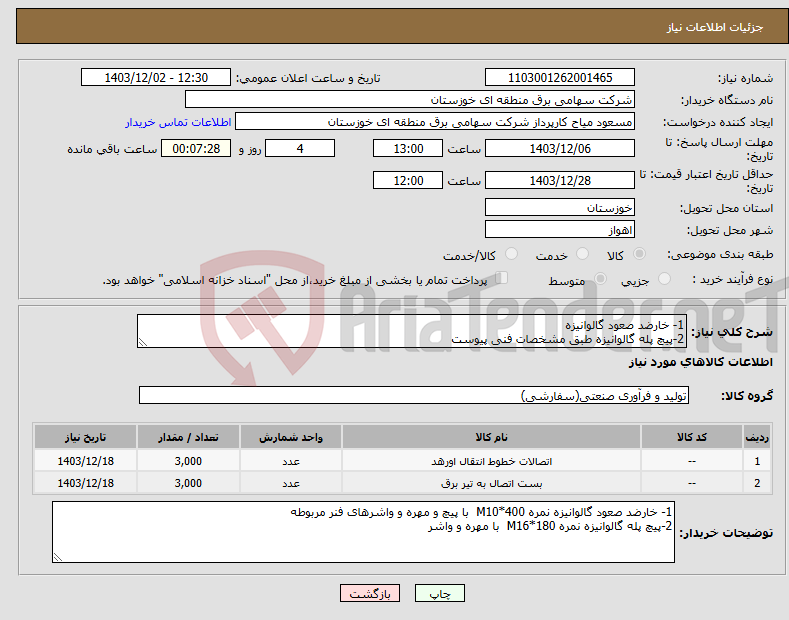The height and width of the screenshot is (620, 789).
Task: Click the شماره نیاز field 1103001262001465
Action: 560,78
